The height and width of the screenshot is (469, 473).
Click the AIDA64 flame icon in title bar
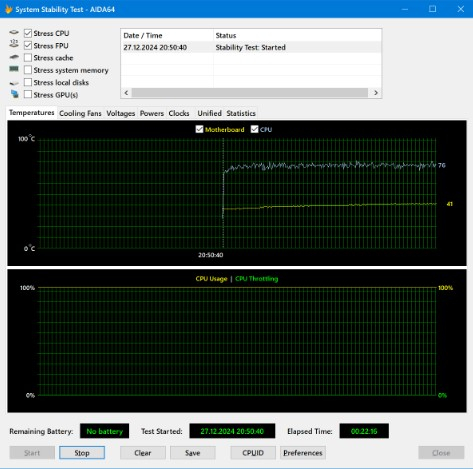[x=9, y=9]
